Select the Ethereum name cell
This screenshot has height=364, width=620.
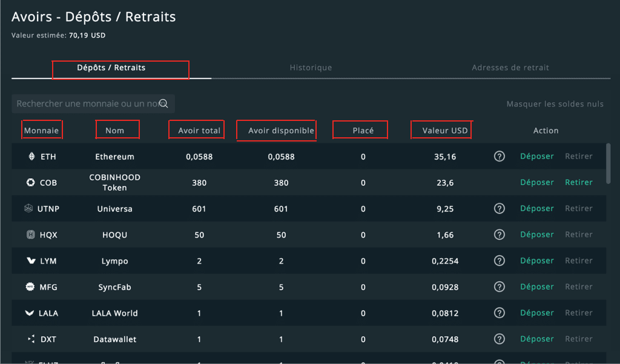[x=114, y=157]
